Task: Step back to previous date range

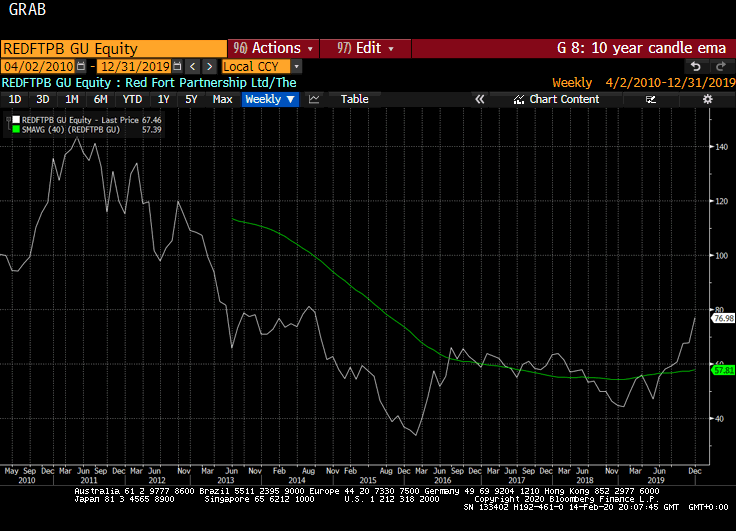Action: (192, 66)
